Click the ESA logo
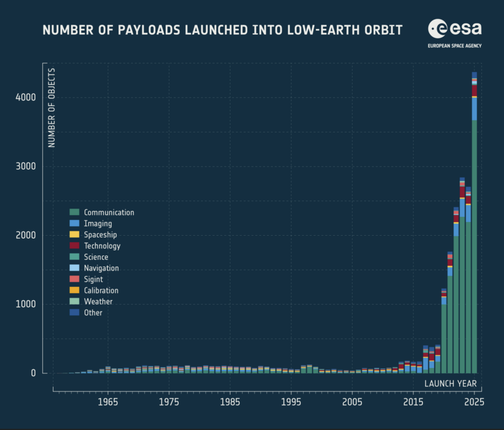Image resolution: width=504 pixels, height=430 pixels. tap(454, 28)
